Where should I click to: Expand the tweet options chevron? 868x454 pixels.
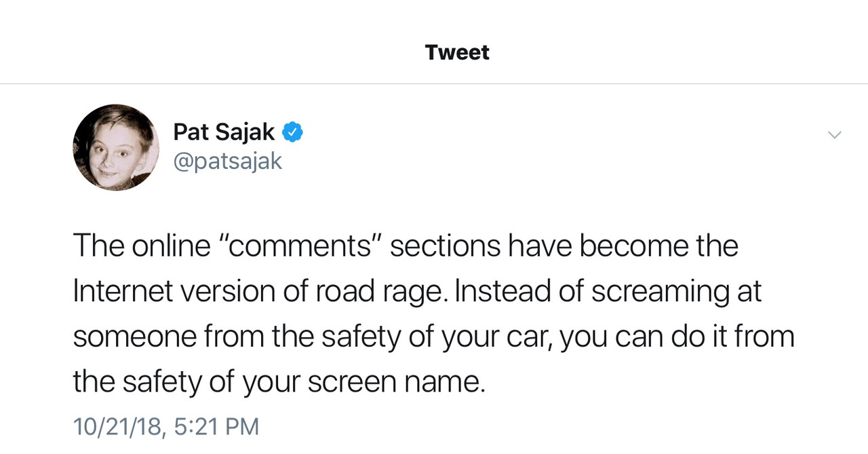(835, 135)
